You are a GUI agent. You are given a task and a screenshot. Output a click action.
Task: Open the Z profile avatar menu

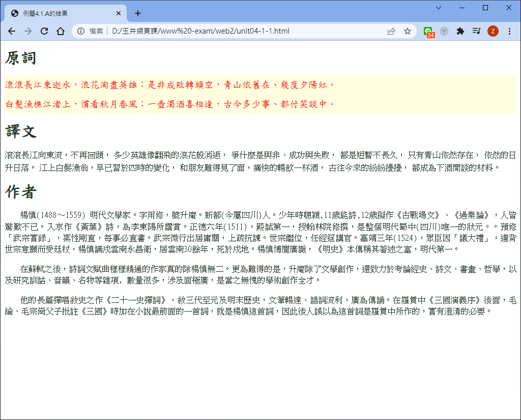493,31
